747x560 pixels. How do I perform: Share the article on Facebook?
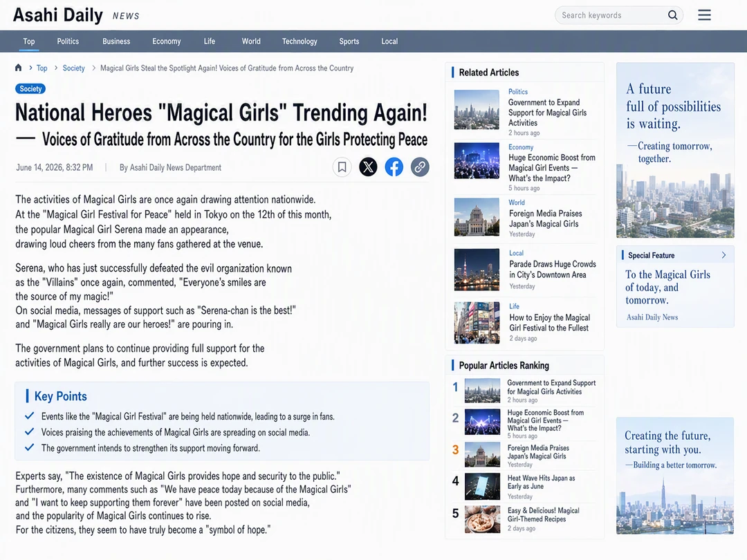coord(394,167)
